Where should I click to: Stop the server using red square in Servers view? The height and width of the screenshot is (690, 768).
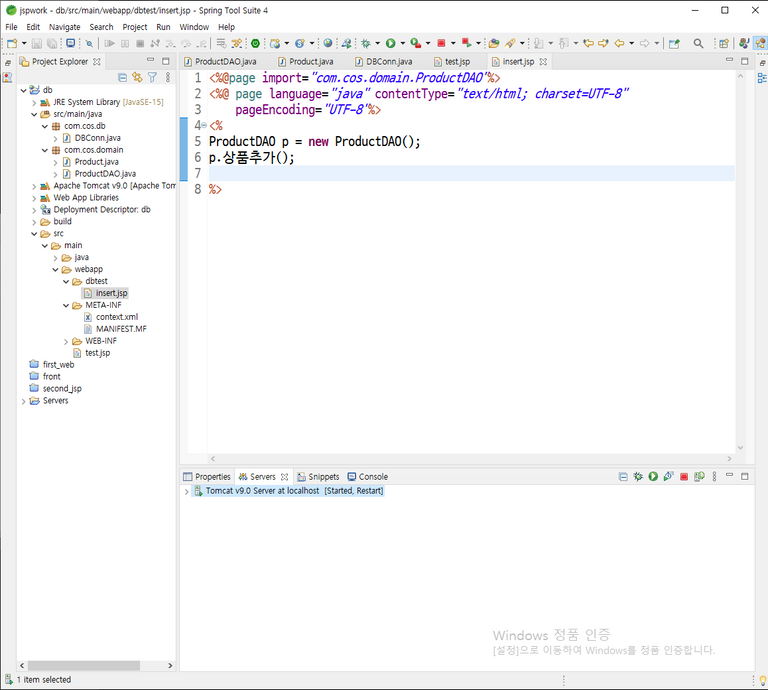(x=684, y=476)
